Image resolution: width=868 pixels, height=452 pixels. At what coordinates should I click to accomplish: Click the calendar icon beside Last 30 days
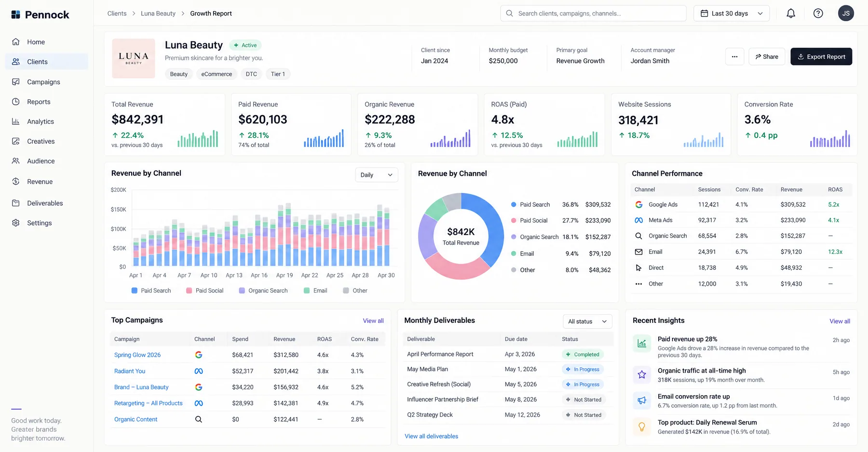(705, 13)
